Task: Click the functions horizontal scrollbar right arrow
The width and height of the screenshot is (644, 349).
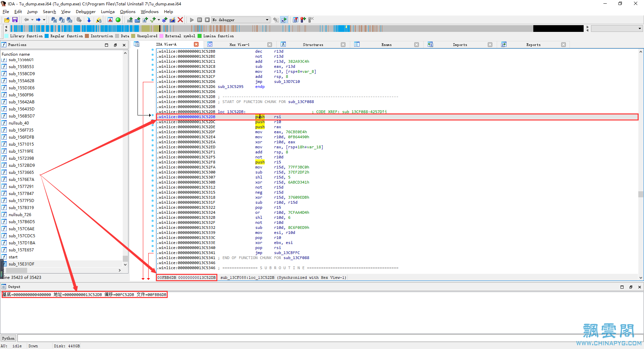Action: coord(120,270)
